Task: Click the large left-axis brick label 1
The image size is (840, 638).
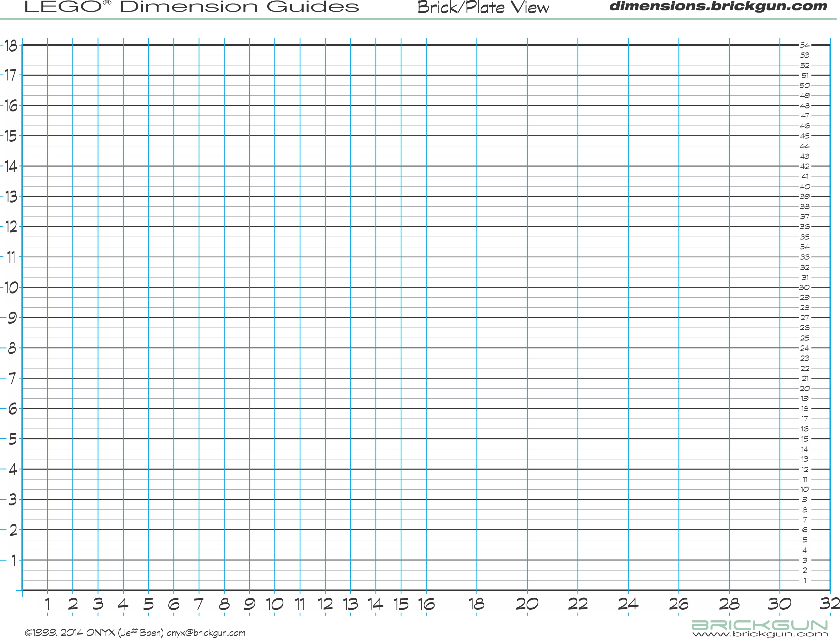Action: click(13, 560)
